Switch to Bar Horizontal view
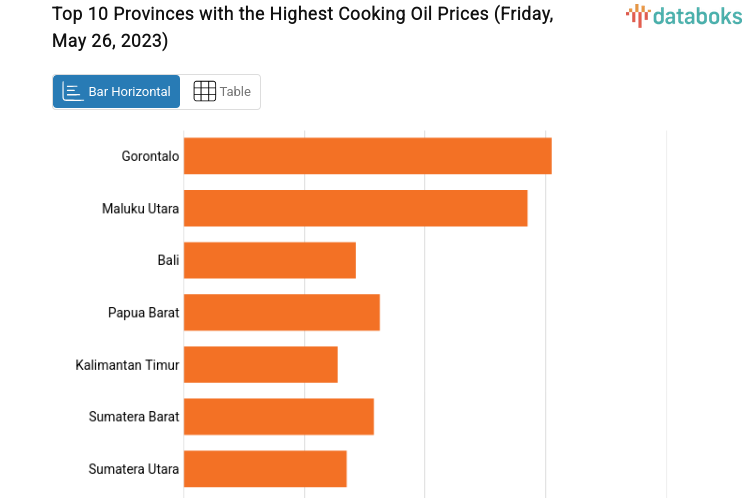This screenshot has height=498, width=753. [x=117, y=92]
